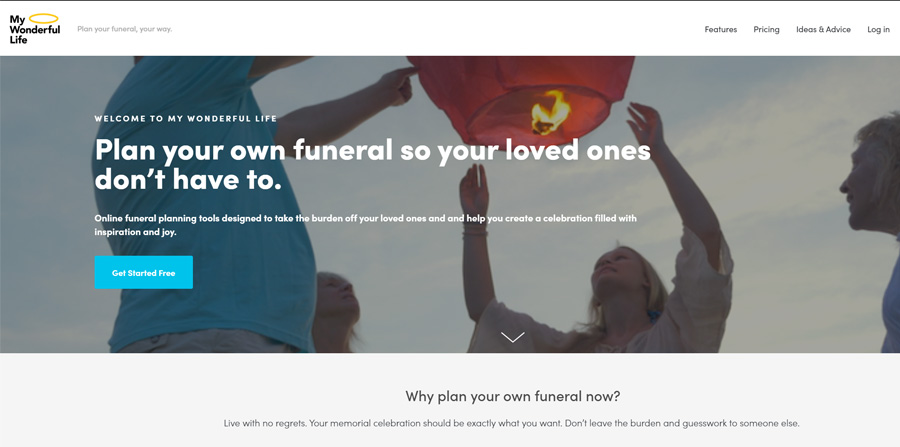
Task: Open the Pricing page
Action: 766,29
